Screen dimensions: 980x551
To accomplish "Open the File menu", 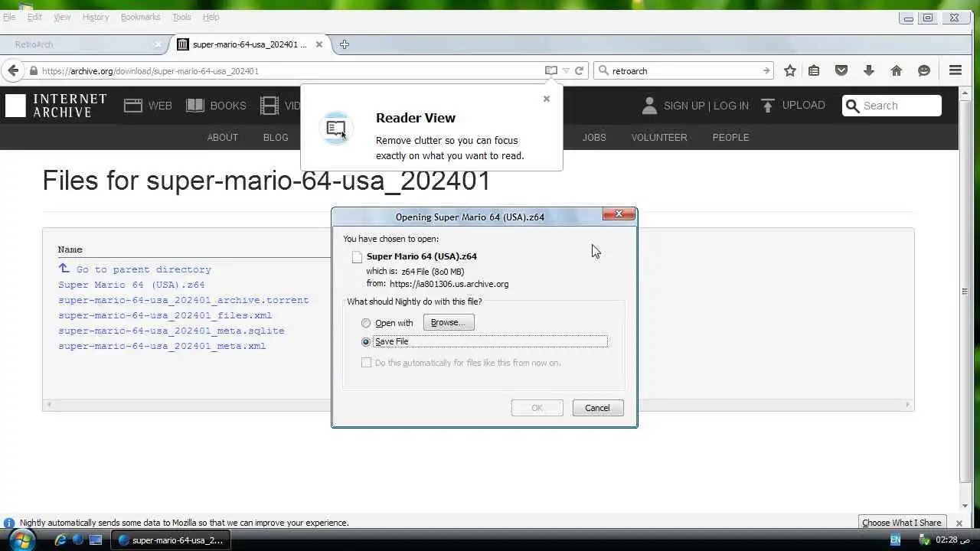I will click(x=9, y=17).
